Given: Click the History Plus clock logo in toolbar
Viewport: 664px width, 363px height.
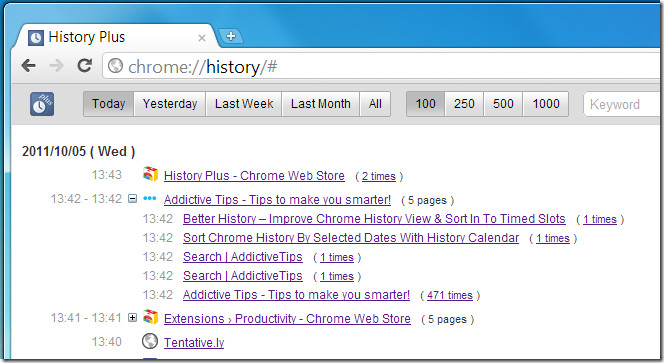Looking at the screenshot, I should (x=42, y=104).
